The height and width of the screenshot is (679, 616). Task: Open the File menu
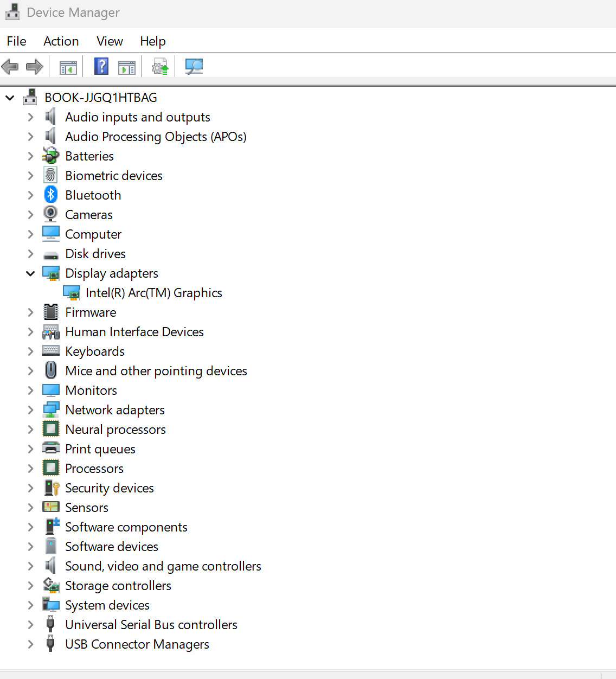(16, 41)
